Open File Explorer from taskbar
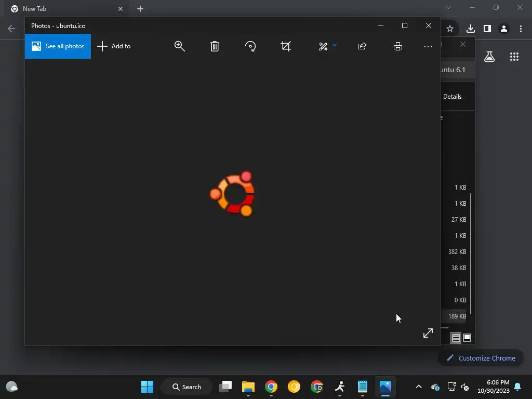 (x=248, y=387)
